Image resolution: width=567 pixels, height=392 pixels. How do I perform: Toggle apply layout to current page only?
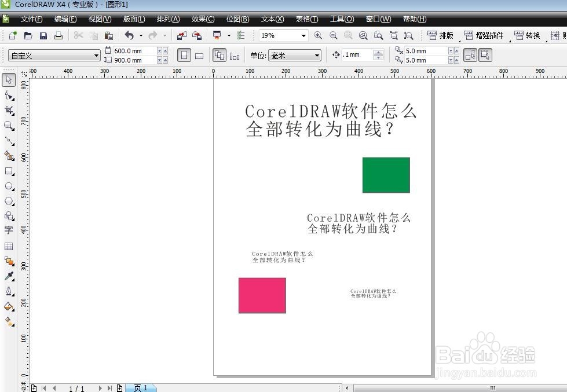(x=235, y=56)
